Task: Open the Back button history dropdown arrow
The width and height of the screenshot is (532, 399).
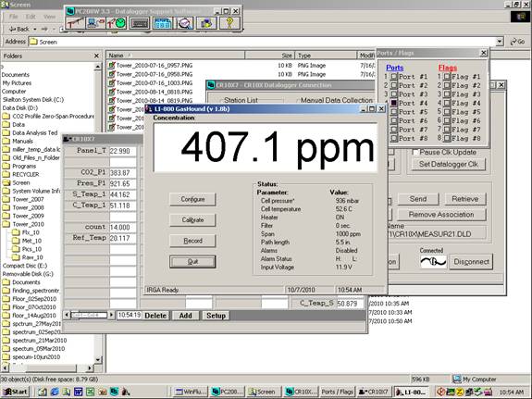Action: coord(34,30)
